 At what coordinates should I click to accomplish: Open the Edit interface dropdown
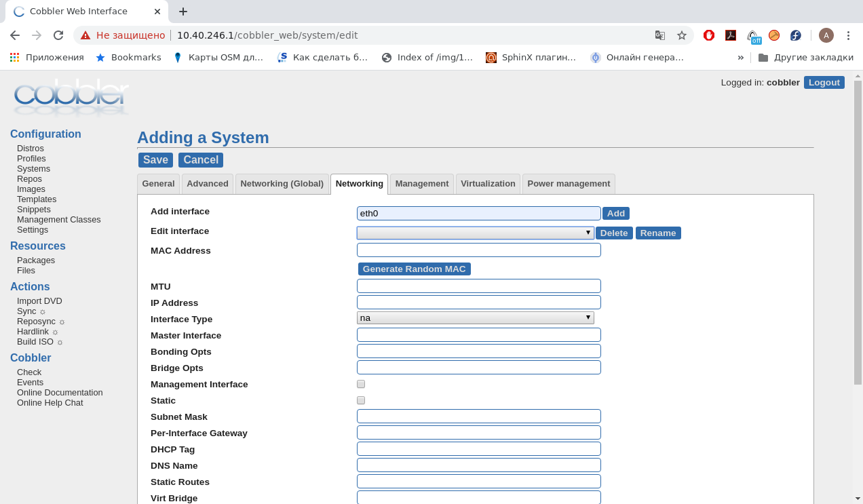475,233
